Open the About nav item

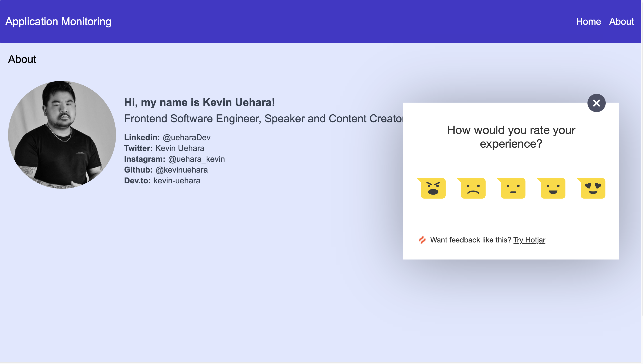coord(621,22)
